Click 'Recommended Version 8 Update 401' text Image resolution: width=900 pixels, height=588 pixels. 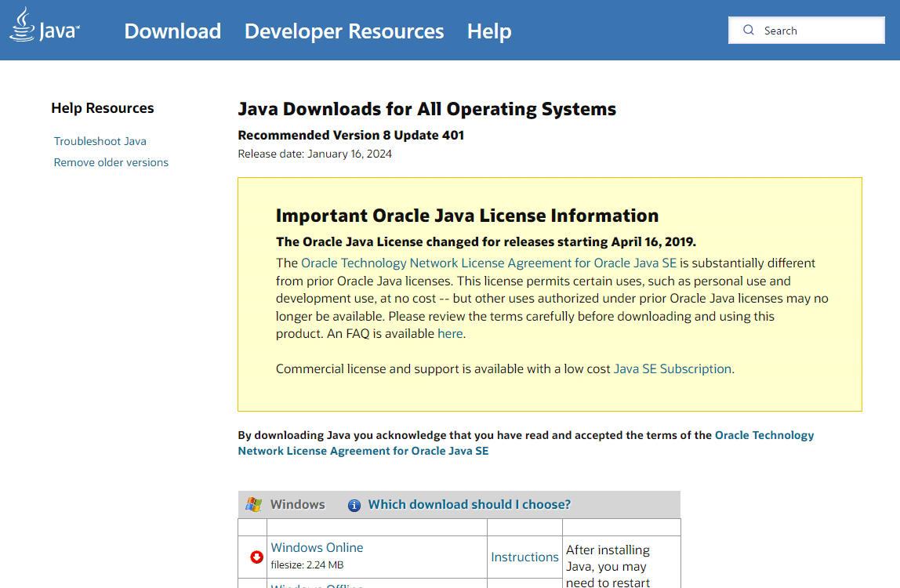pyautogui.click(x=351, y=136)
